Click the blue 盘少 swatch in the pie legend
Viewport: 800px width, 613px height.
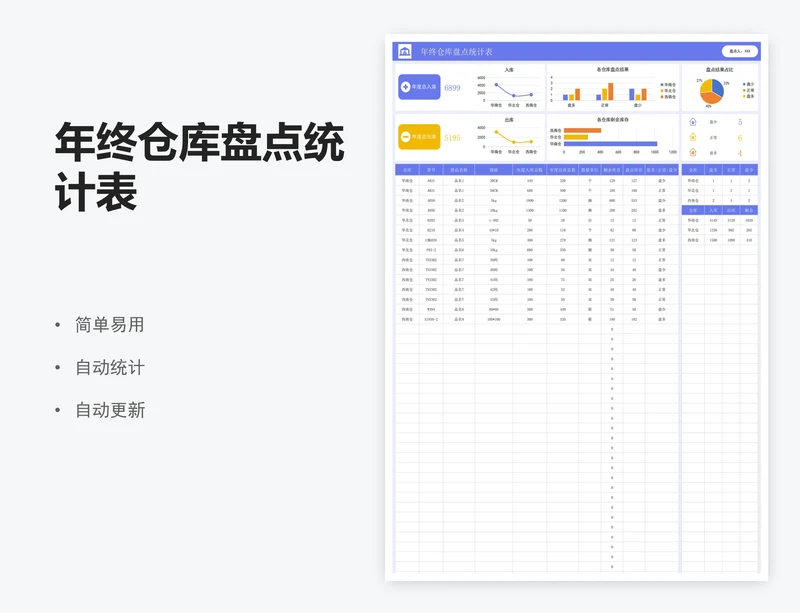744,84
